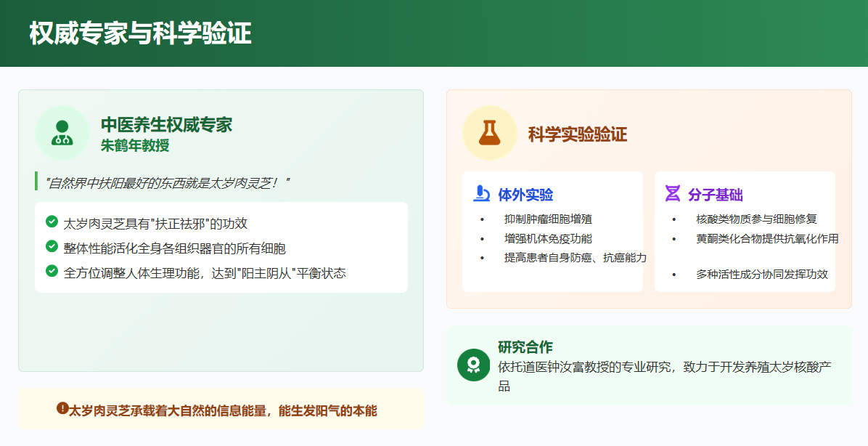Click the bullet 多种活性成分协同发挥功效
The width and height of the screenshot is (868, 446).
(762, 274)
